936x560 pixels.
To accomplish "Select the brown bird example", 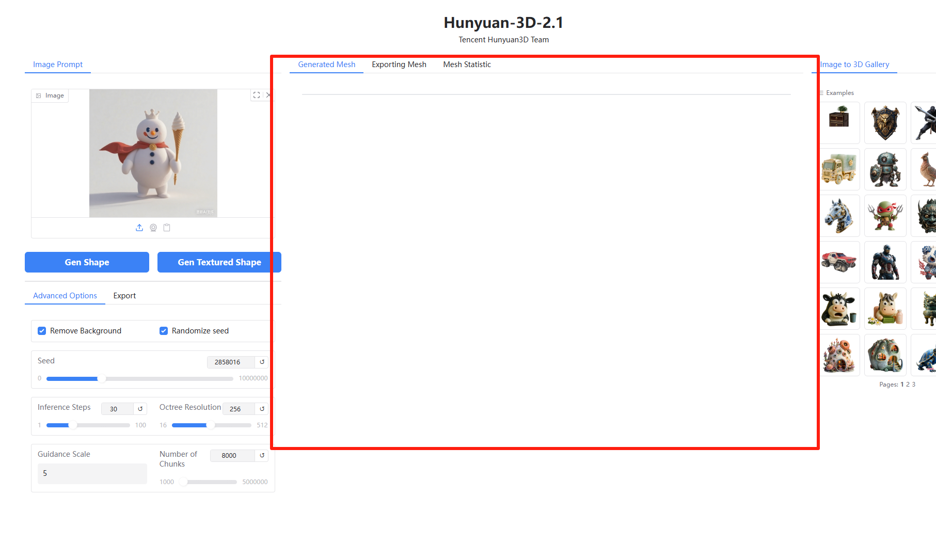I will (924, 169).
